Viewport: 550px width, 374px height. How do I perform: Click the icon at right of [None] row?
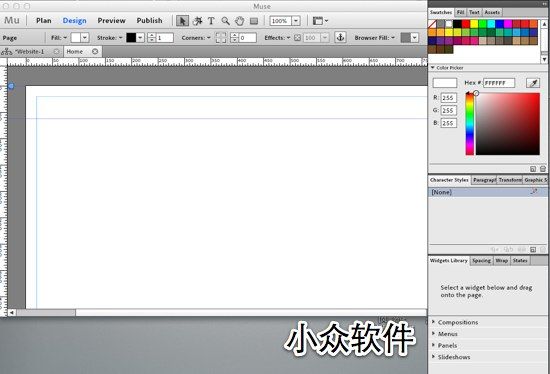[534, 192]
